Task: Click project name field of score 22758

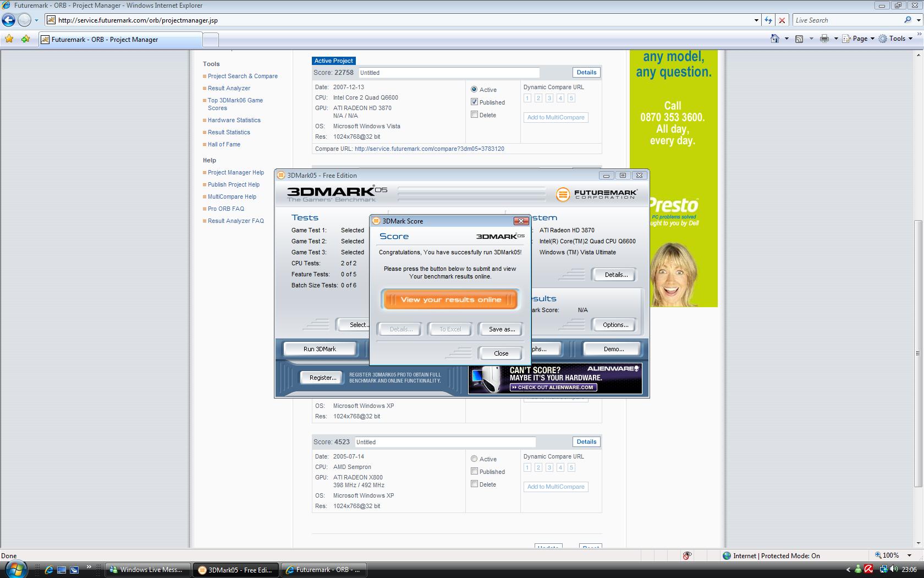Action: pyautogui.click(x=449, y=73)
